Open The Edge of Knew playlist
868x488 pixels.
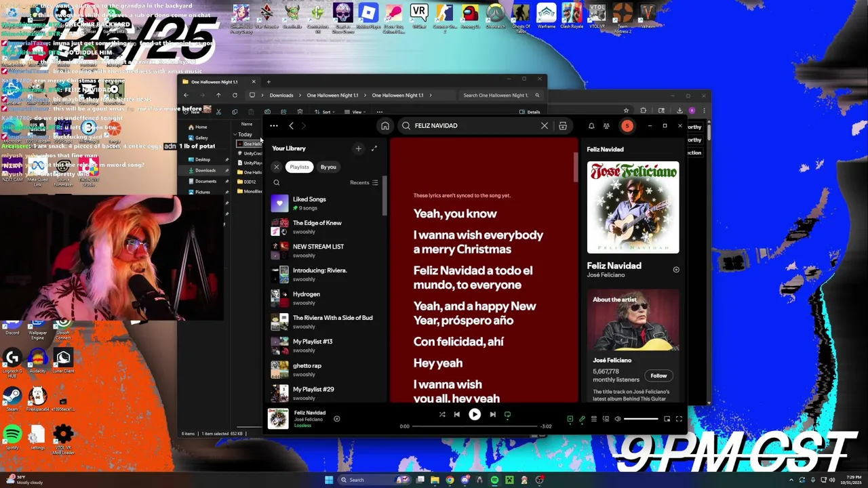[327, 227]
